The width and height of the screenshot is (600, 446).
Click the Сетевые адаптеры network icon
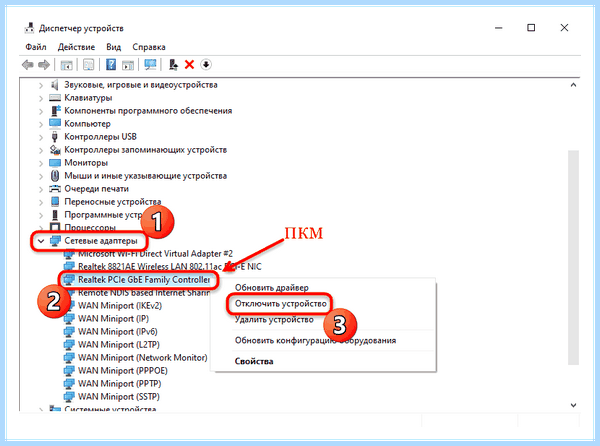tap(55, 241)
